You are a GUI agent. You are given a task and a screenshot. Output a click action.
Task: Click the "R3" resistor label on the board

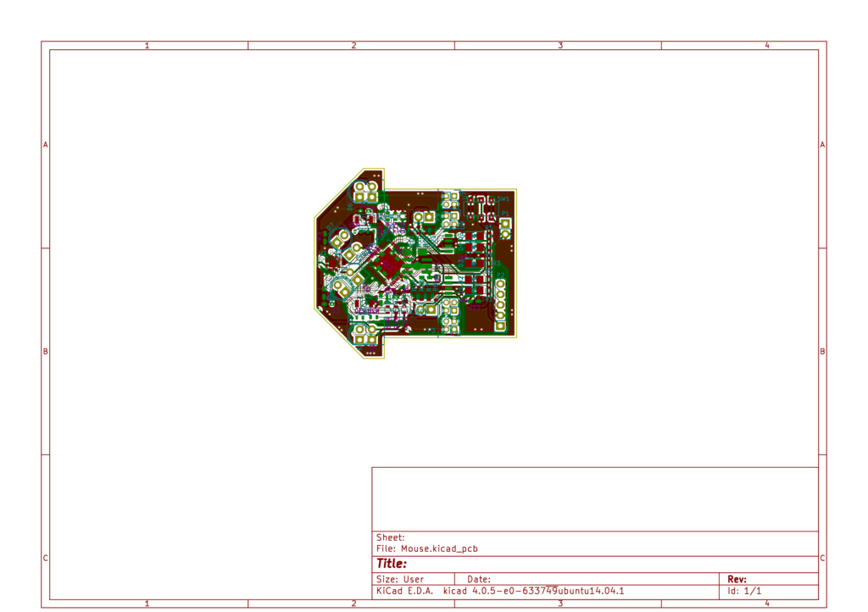click(497, 263)
